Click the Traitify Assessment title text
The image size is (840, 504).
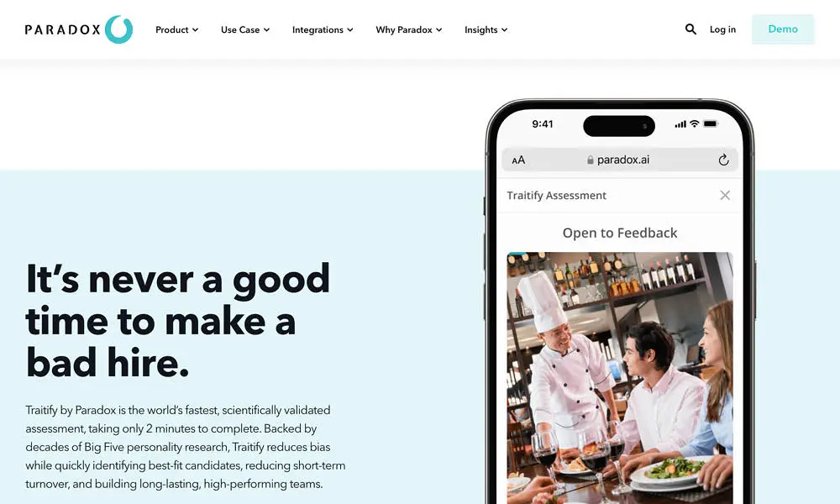click(557, 196)
